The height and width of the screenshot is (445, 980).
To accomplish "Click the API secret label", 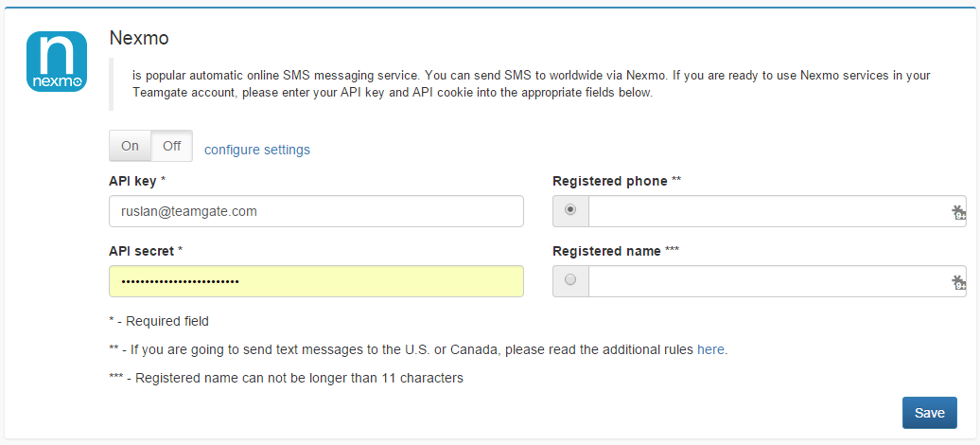I will pyautogui.click(x=146, y=251).
